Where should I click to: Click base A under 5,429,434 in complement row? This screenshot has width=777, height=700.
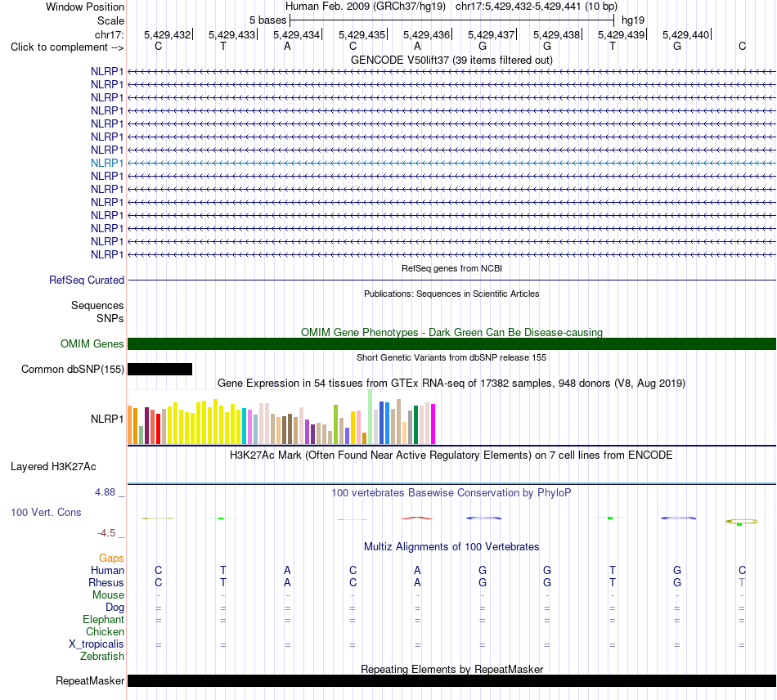(x=287, y=46)
